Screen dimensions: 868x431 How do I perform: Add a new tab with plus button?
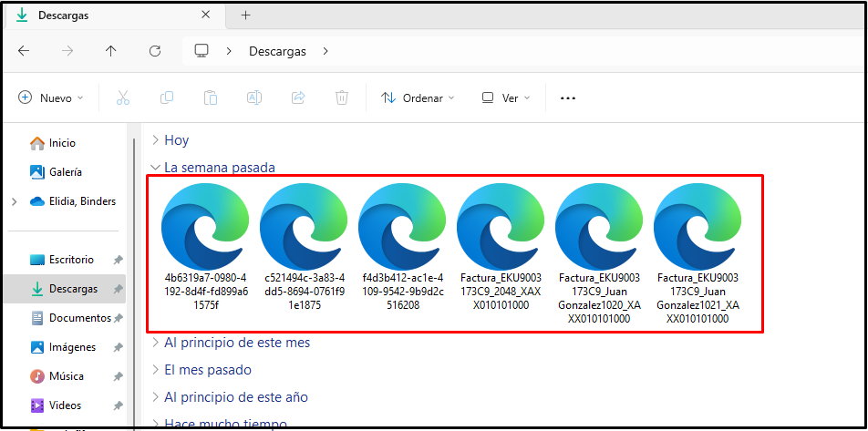[x=246, y=15]
